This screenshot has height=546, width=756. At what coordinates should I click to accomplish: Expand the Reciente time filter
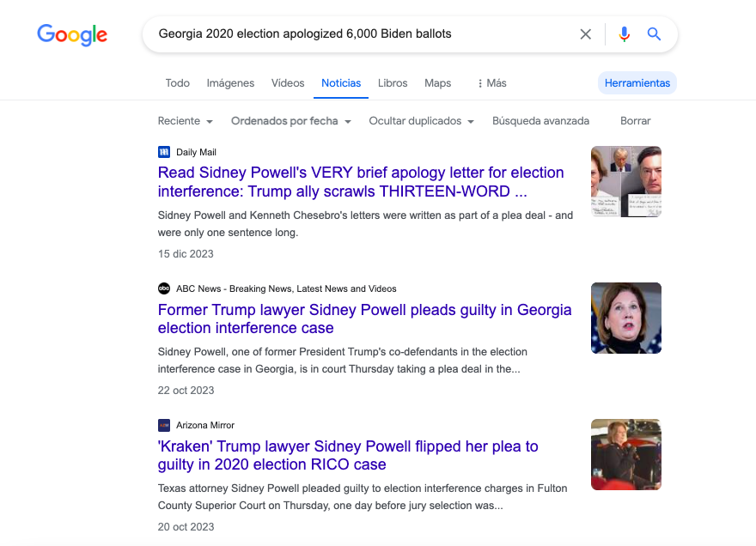(186, 121)
